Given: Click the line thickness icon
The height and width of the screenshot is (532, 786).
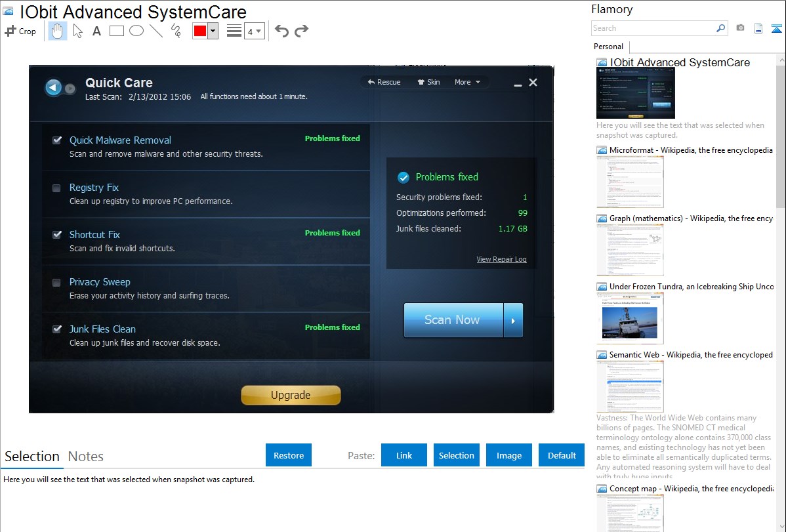Looking at the screenshot, I should [234, 31].
